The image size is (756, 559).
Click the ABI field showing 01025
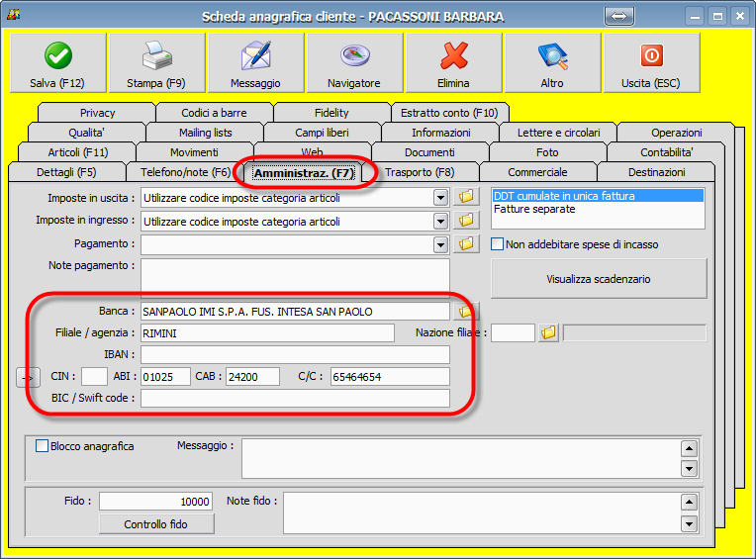click(165, 376)
